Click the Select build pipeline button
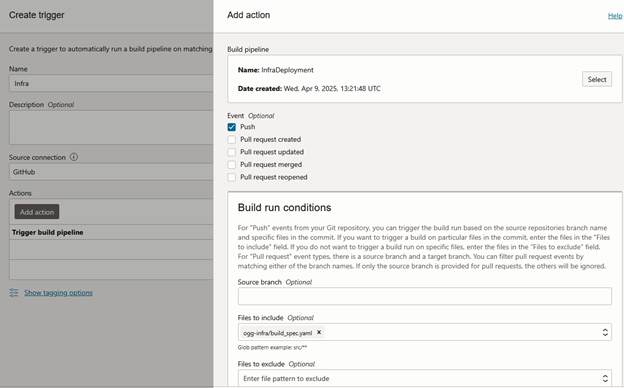Image resolution: width=624 pixels, height=388 pixels. [x=597, y=79]
